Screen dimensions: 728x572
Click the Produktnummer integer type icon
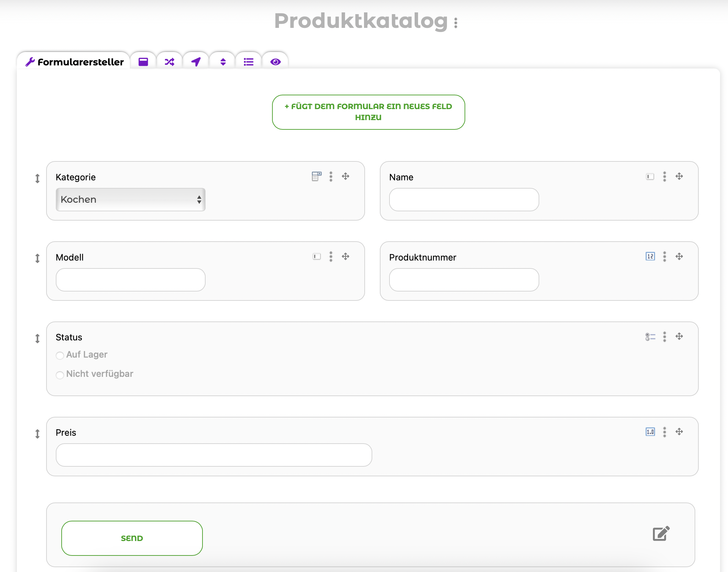(x=650, y=257)
